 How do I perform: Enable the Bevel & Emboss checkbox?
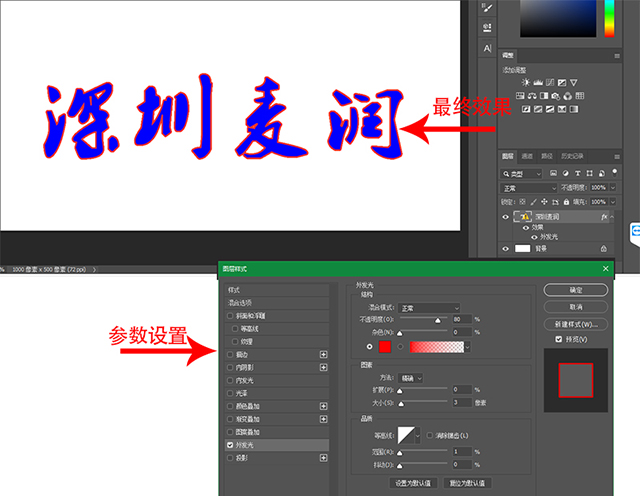coord(230,316)
